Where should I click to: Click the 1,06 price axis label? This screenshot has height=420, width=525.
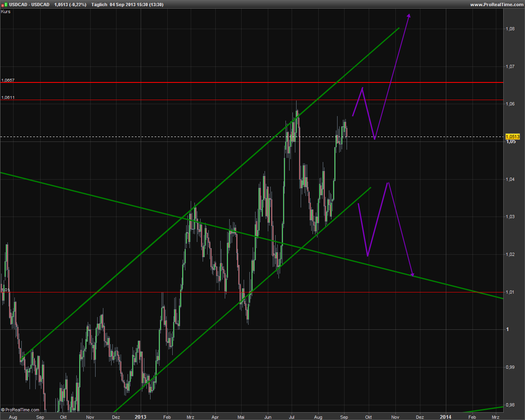510,104
